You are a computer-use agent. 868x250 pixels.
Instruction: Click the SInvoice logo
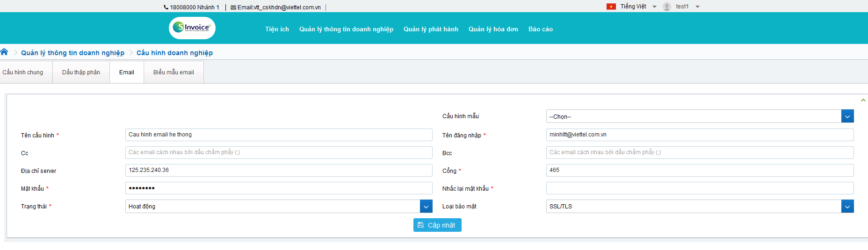point(192,28)
